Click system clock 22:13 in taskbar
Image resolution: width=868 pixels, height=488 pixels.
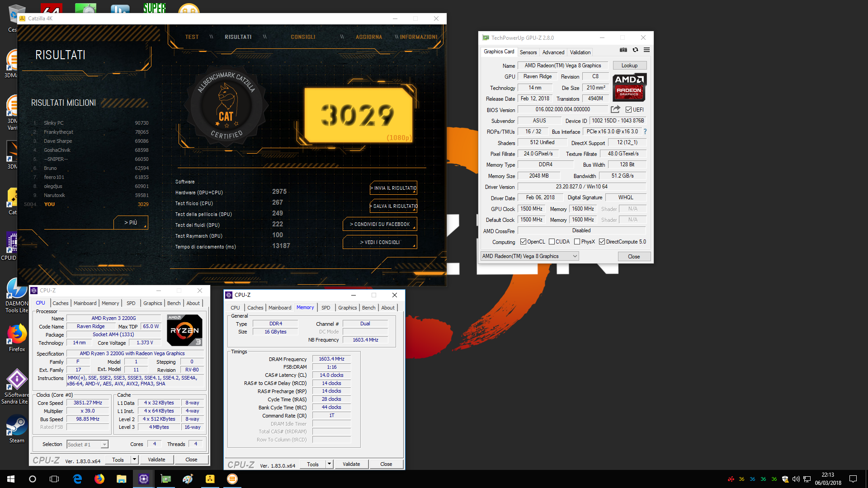point(828,475)
